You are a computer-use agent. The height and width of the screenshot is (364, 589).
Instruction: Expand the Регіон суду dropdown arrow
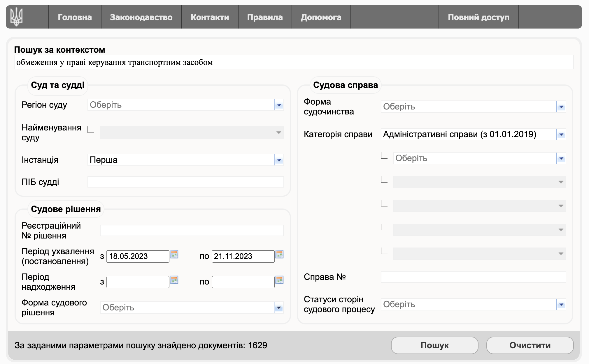pos(279,105)
